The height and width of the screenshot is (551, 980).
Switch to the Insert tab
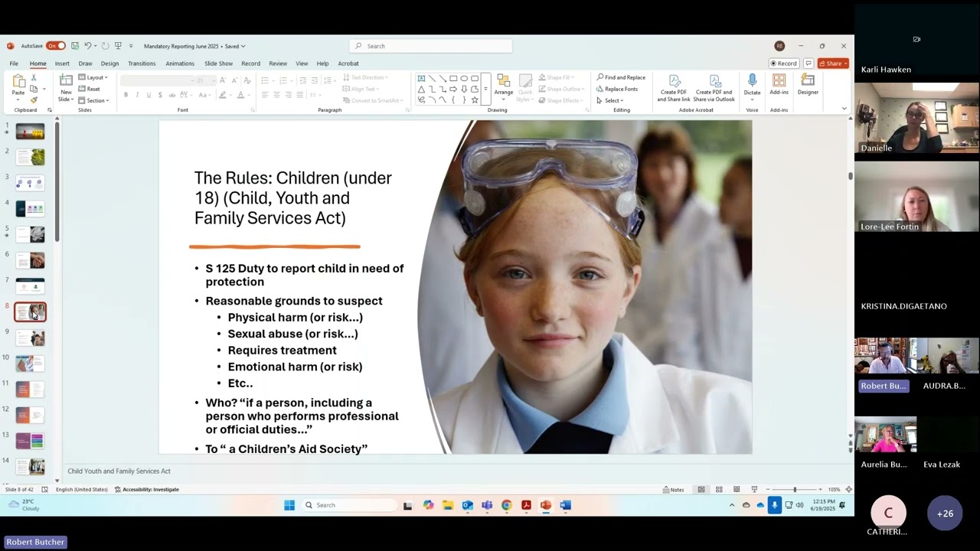pos(62,64)
